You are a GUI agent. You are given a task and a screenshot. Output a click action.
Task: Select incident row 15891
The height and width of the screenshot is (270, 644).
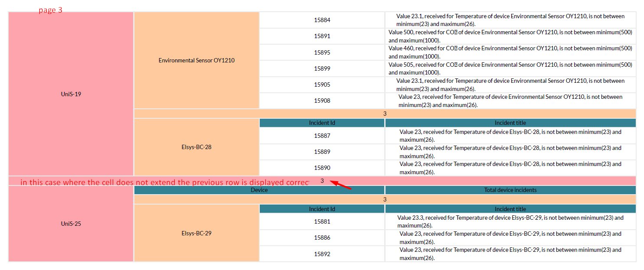point(322,36)
